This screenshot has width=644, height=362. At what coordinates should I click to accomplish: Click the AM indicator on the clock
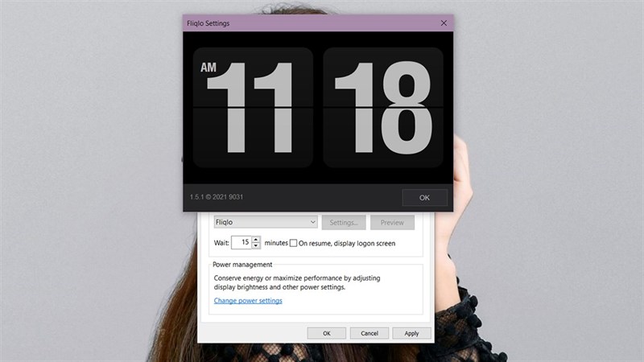(208, 67)
